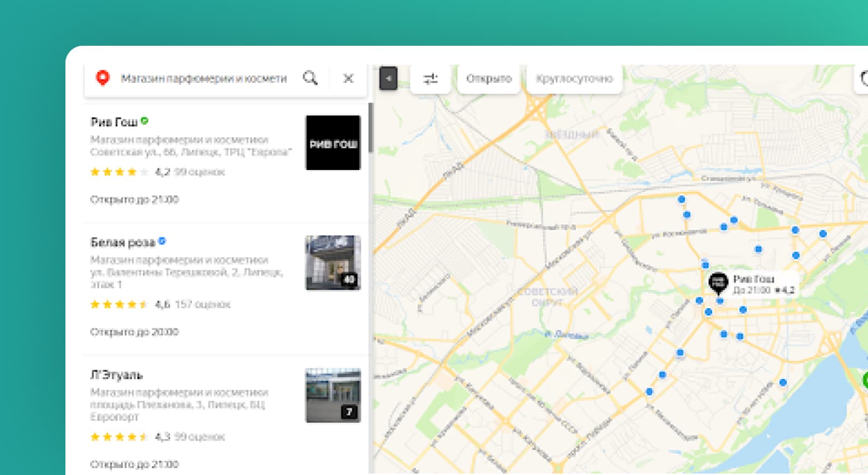Click 'Открыто до 20:00' under Белая роза
868x475 pixels.
[134, 332]
